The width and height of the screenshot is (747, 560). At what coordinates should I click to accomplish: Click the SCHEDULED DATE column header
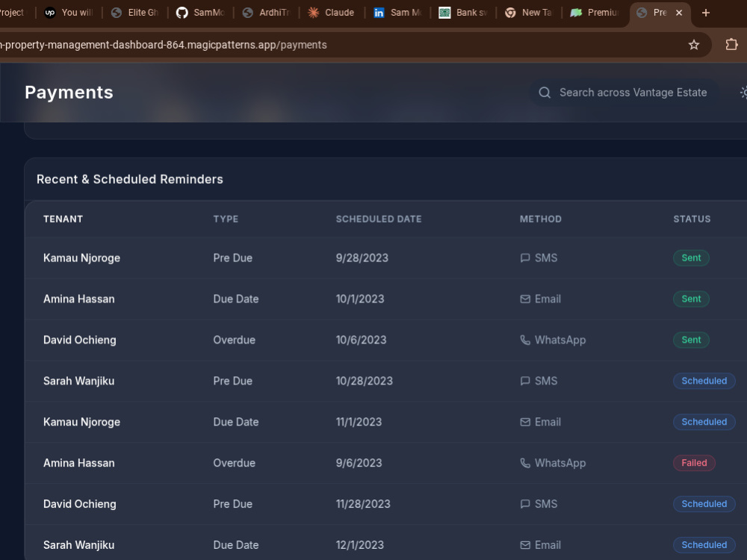pos(379,219)
